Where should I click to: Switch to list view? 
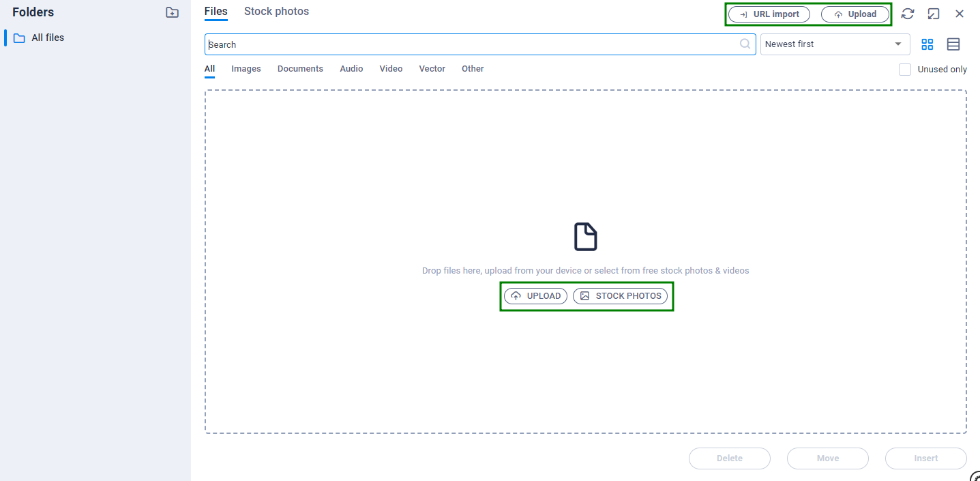(953, 44)
